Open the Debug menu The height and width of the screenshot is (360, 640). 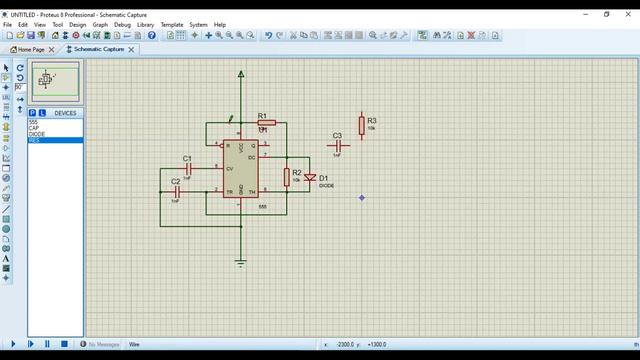tap(122, 24)
